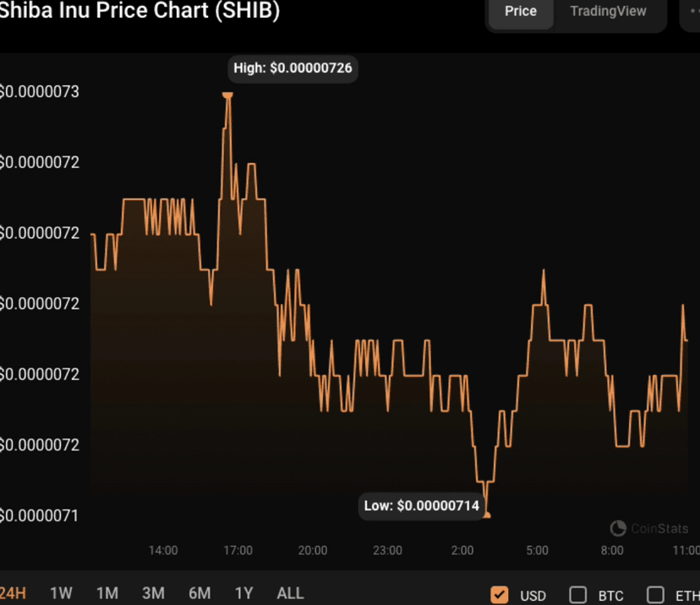Screen dimensions: 700x605
Task: Select the Price tab
Action: coord(521,11)
